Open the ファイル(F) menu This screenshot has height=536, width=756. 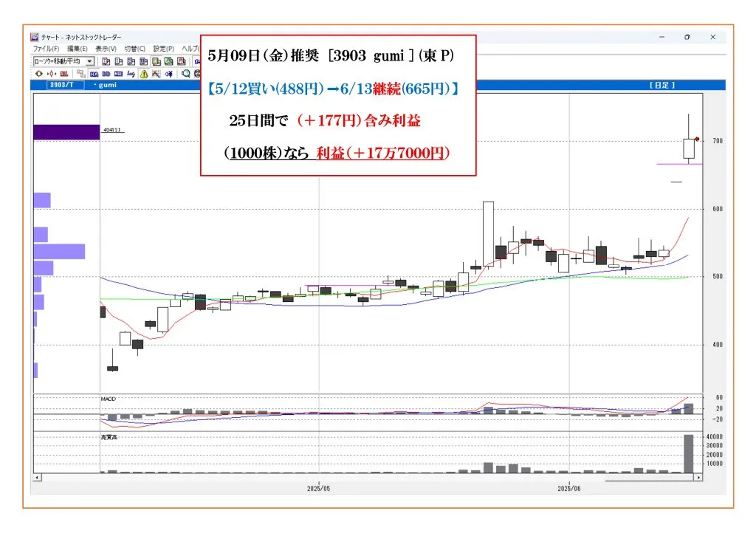tap(46, 49)
